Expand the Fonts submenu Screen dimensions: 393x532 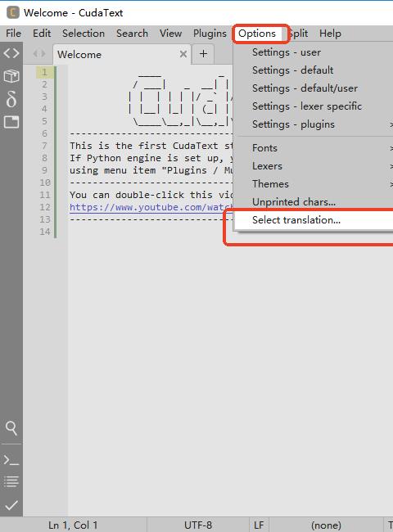pyautogui.click(x=314, y=148)
